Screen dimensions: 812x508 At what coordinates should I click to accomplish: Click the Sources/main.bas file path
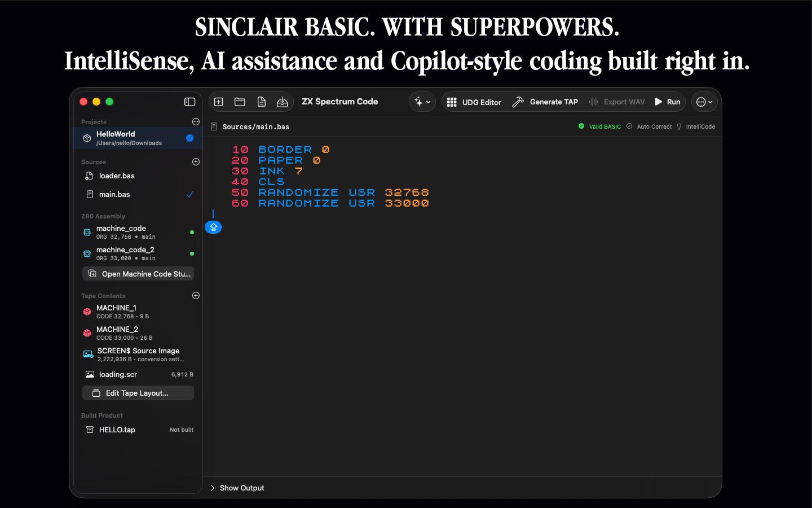click(255, 126)
